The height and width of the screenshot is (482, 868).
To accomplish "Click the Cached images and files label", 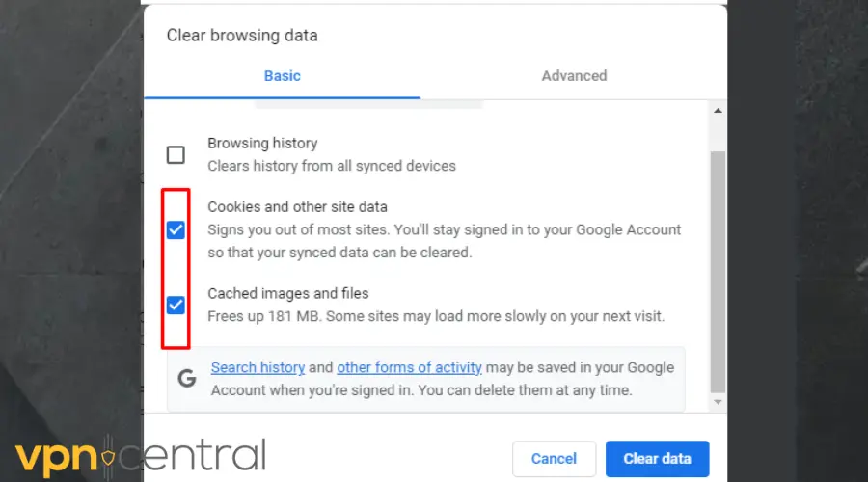I will (x=288, y=293).
